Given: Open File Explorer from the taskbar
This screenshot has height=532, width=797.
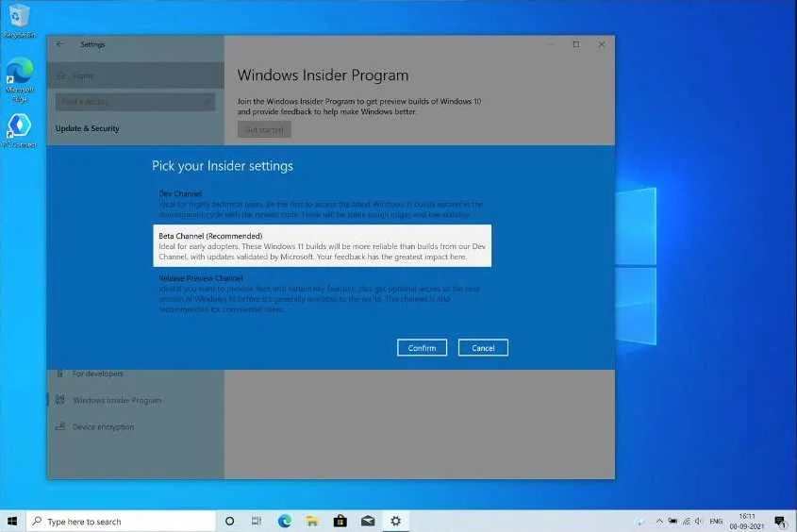Looking at the screenshot, I should coord(312,521).
